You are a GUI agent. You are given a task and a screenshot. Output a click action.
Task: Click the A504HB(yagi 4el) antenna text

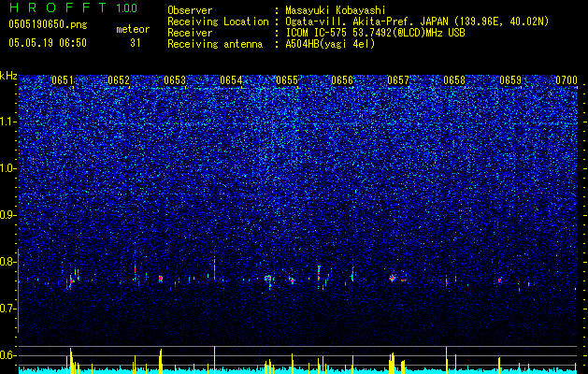click(330, 44)
